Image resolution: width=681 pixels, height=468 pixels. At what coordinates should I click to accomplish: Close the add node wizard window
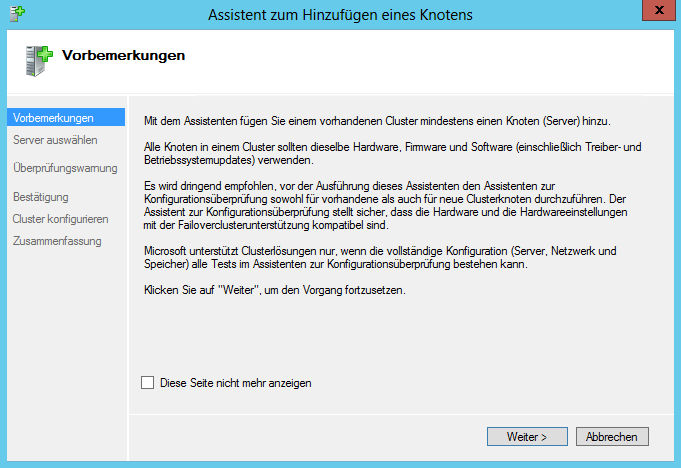point(659,10)
